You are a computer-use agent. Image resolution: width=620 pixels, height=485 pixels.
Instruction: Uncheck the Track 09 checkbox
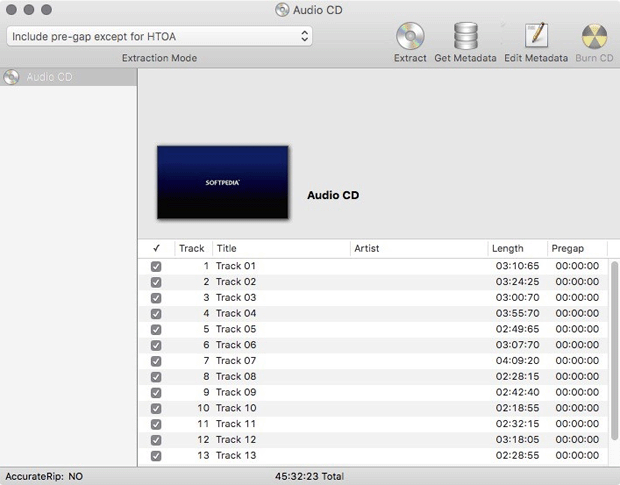(156, 393)
